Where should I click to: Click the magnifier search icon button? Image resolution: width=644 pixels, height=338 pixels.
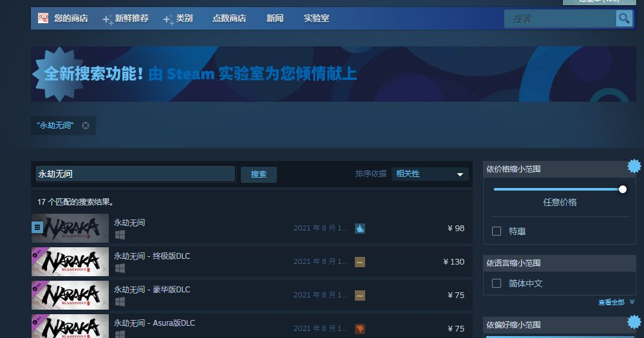(x=624, y=19)
